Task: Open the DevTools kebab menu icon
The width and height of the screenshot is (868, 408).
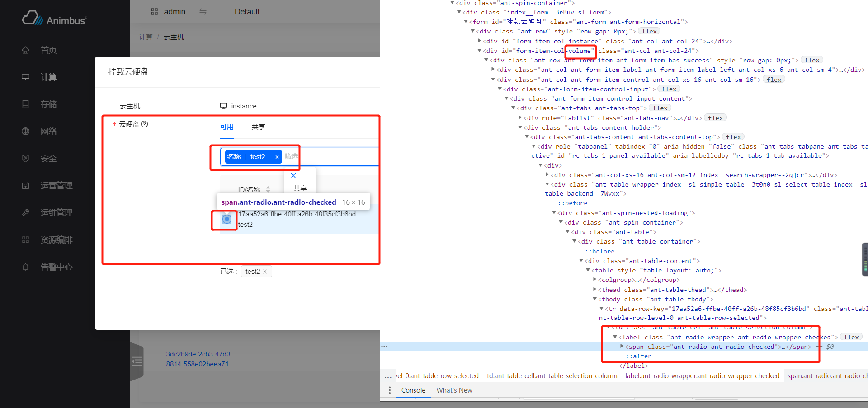Action: point(390,390)
